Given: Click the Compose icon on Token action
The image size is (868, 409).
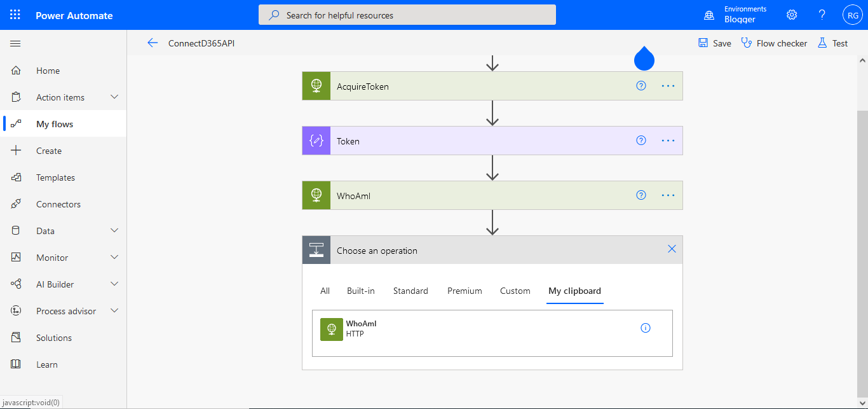Looking at the screenshot, I should coord(316,141).
